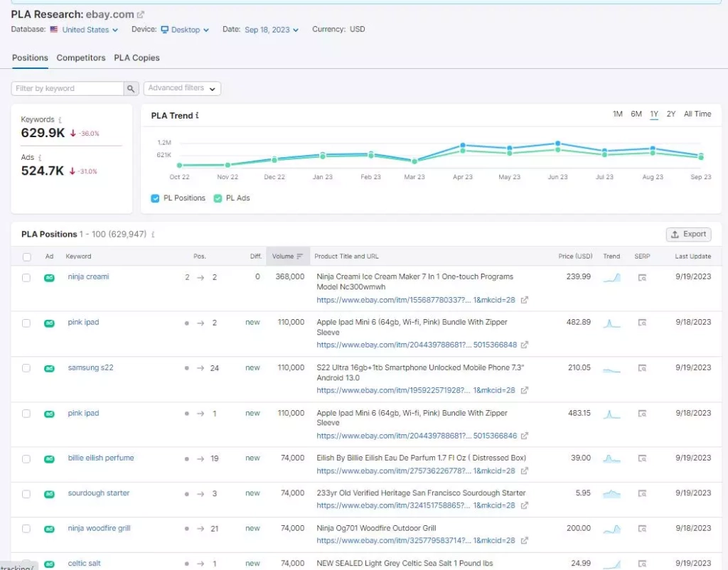The height and width of the screenshot is (570, 728).
Task: Switch to the PLA Copies tab
Action: coord(136,58)
